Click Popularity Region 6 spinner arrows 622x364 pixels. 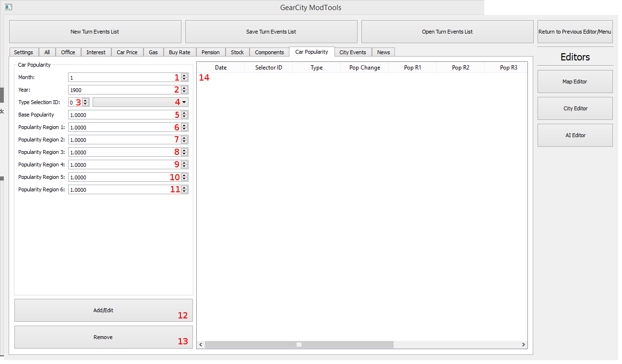(x=184, y=189)
